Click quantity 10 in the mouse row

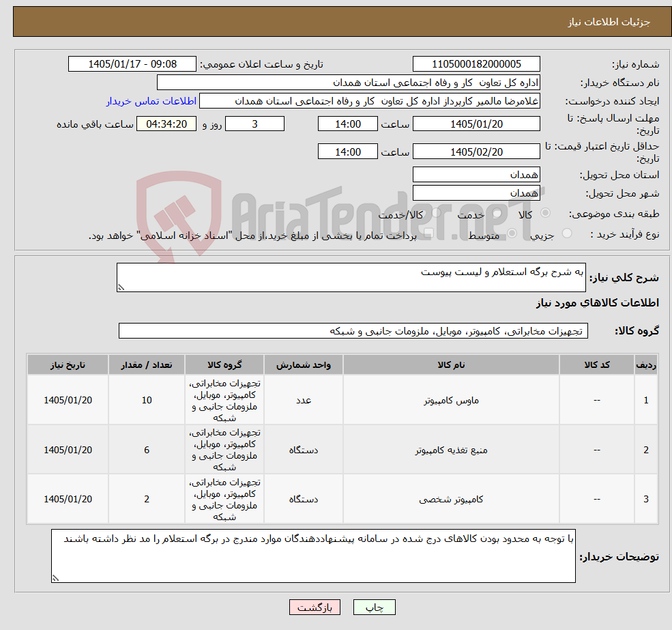pos(147,400)
